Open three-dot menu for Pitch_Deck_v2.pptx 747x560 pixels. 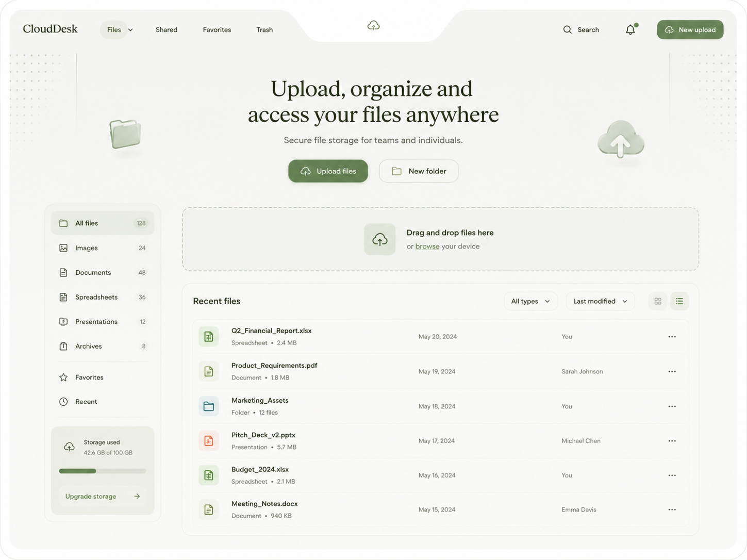[x=672, y=441]
